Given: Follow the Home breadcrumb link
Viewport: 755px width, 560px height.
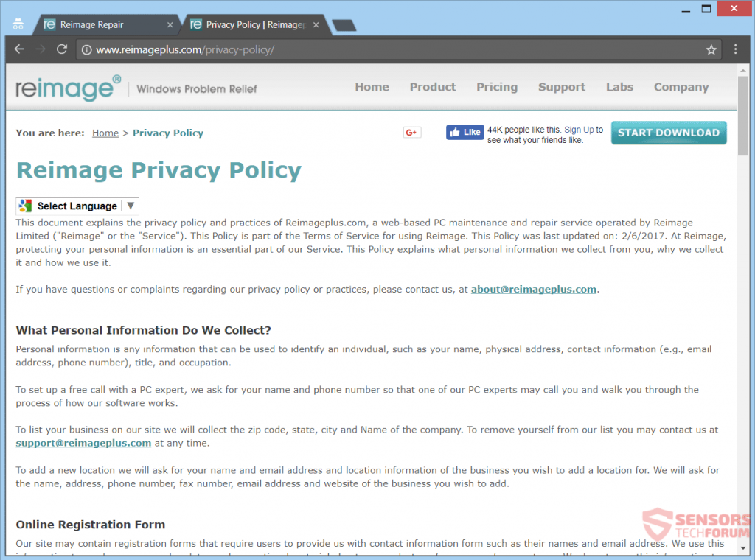Looking at the screenshot, I should click(105, 133).
